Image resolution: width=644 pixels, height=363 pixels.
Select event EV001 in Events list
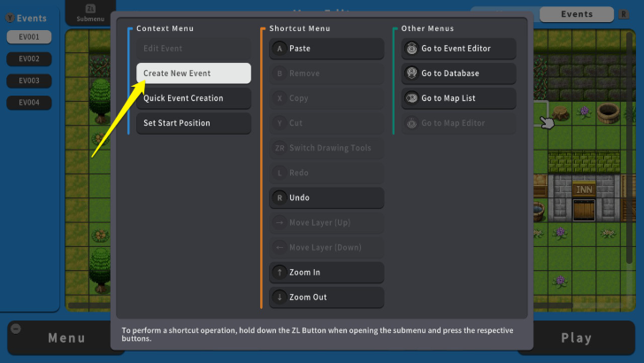[29, 37]
